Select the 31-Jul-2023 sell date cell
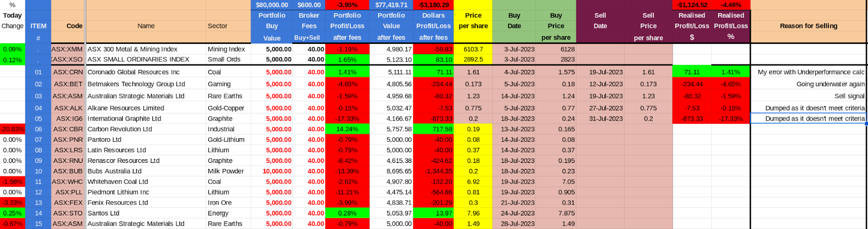868x229 pixels. 600,119
